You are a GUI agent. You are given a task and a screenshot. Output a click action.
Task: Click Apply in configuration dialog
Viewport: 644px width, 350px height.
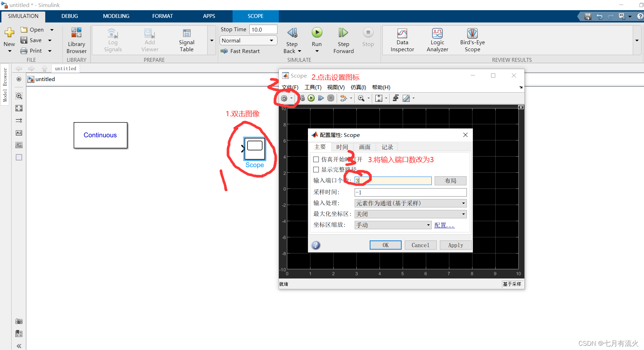[x=456, y=245]
